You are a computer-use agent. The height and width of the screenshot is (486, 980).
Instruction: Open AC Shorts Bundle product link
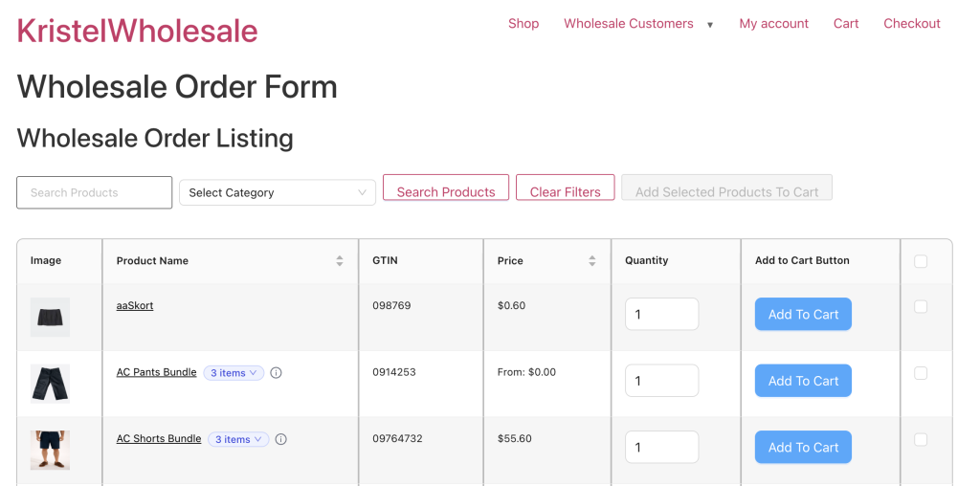click(159, 438)
